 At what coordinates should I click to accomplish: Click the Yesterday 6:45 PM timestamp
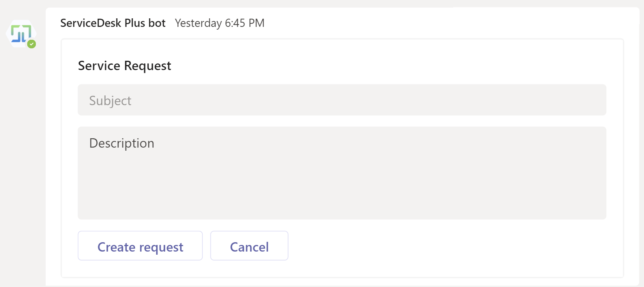pos(219,23)
